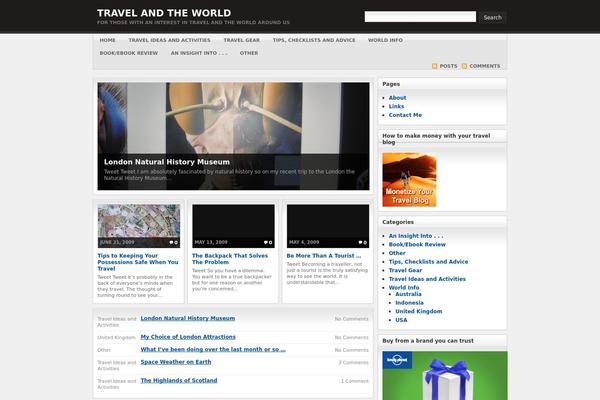The height and width of the screenshot is (400, 600).
Task: Open Tips, Checklists and Advice menu
Action: [314, 40]
